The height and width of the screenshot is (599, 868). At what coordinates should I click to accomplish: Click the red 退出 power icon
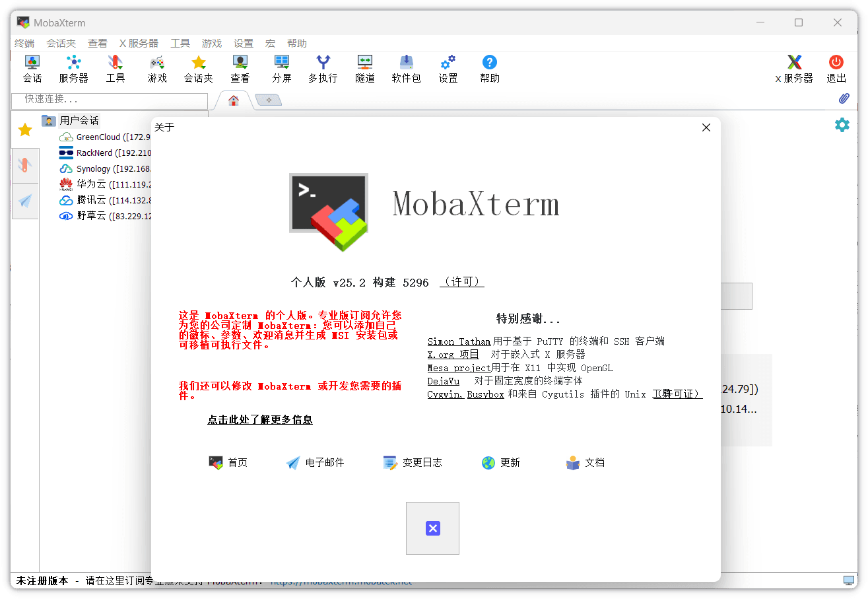point(836,69)
